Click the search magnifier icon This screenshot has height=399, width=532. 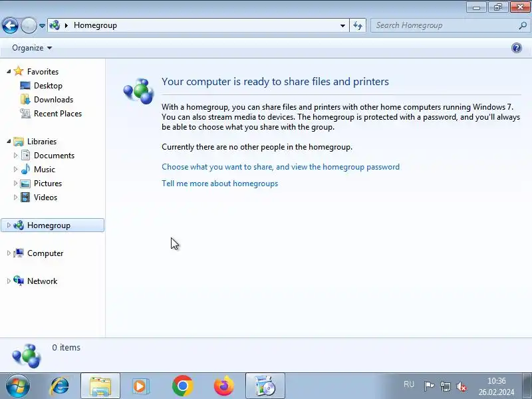(523, 25)
